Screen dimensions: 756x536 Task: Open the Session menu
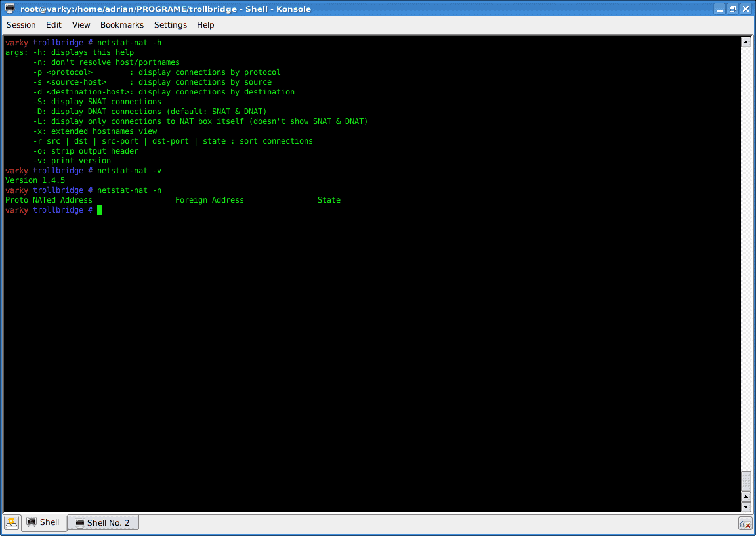pos(21,25)
